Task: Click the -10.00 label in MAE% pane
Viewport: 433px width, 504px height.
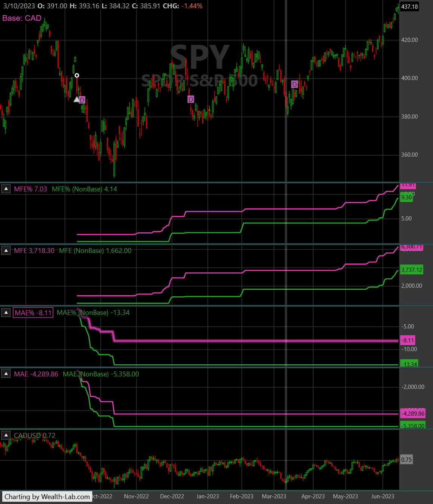Action: [409, 349]
